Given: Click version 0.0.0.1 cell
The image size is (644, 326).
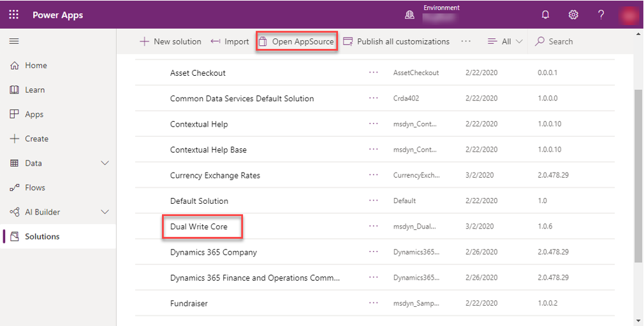Looking at the screenshot, I should pyautogui.click(x=548, y=73).
